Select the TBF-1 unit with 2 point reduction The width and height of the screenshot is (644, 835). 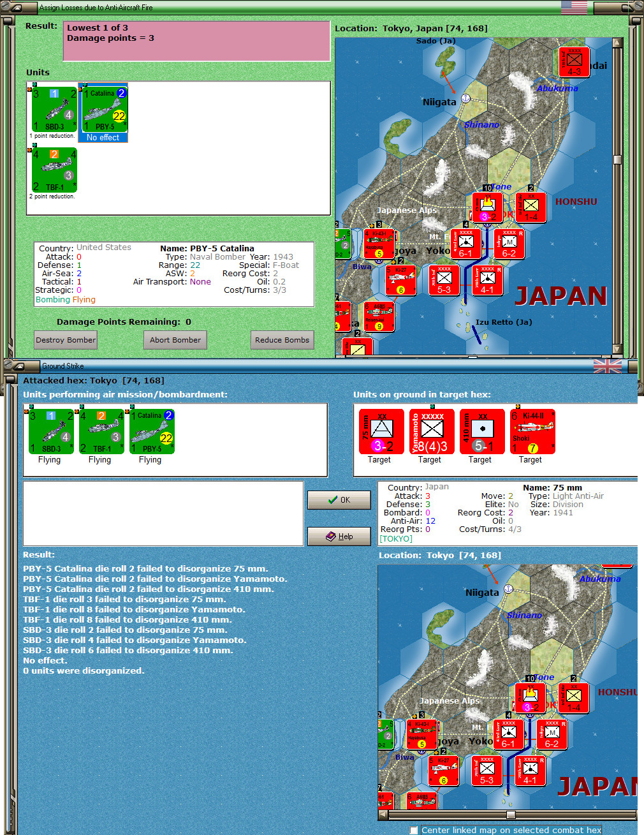(x=54, y=170)
